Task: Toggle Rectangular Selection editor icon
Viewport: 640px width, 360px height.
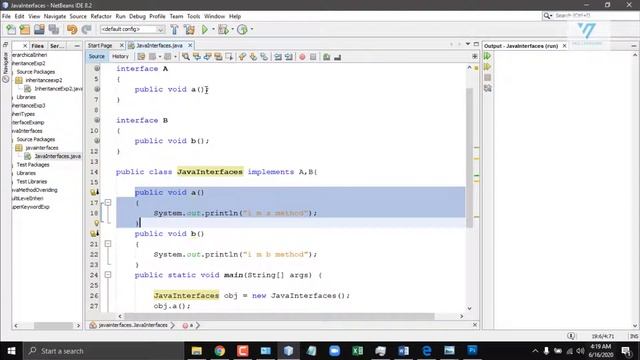Action: click(229, 57)
